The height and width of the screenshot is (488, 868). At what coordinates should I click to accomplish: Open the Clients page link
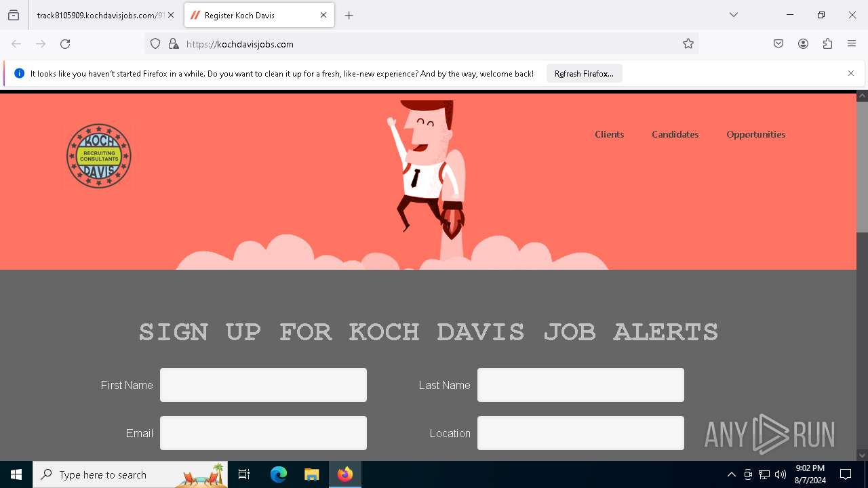click(609, 134)
